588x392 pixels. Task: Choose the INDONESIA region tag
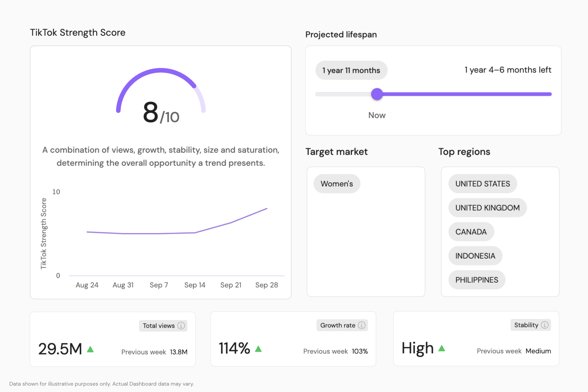click(x=475, y=256)
